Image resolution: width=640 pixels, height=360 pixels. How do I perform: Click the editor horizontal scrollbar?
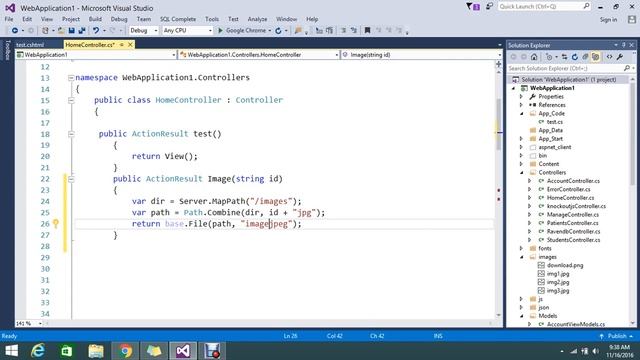[269, 323]
